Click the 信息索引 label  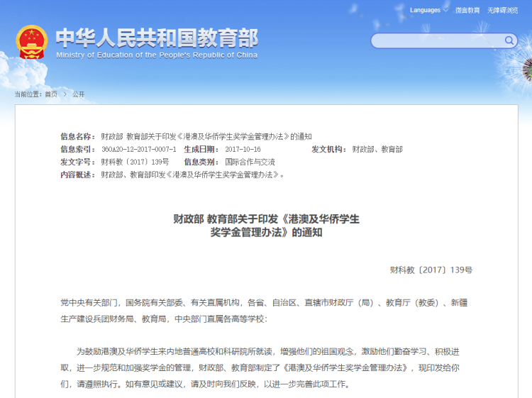78,149
